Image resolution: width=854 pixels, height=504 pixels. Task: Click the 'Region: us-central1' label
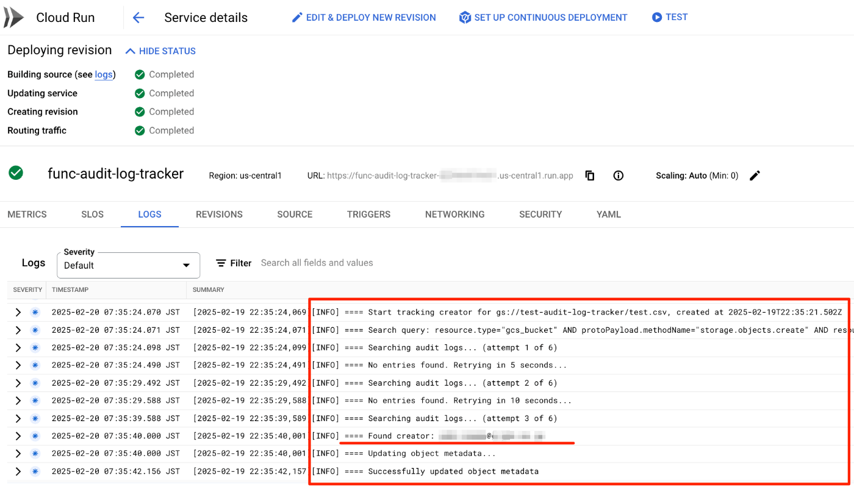(x=245, y=176)
